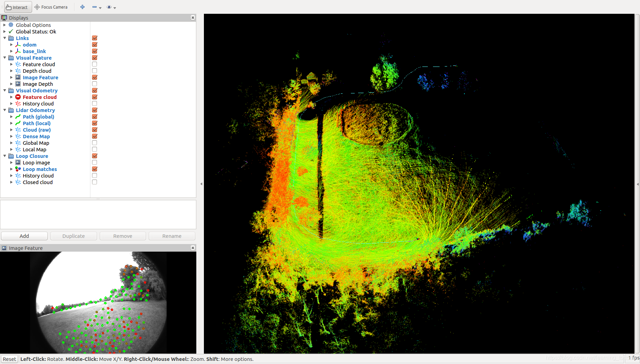Collapse the Loop Closure group

coord(4,156)
